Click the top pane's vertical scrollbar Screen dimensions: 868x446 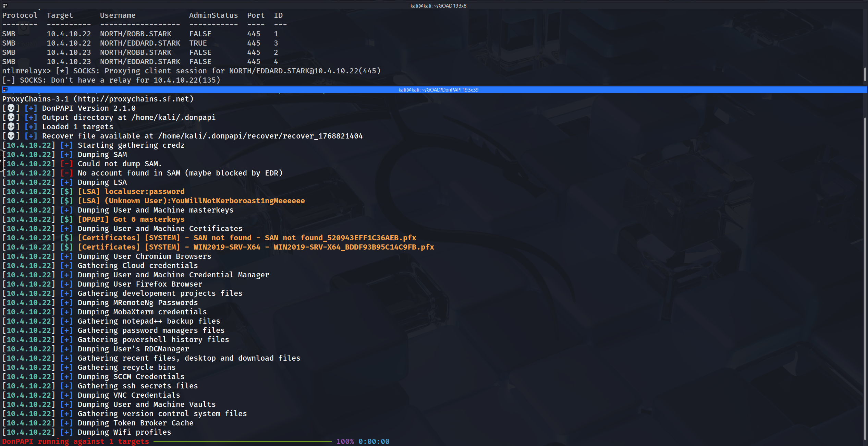[865, 74]
